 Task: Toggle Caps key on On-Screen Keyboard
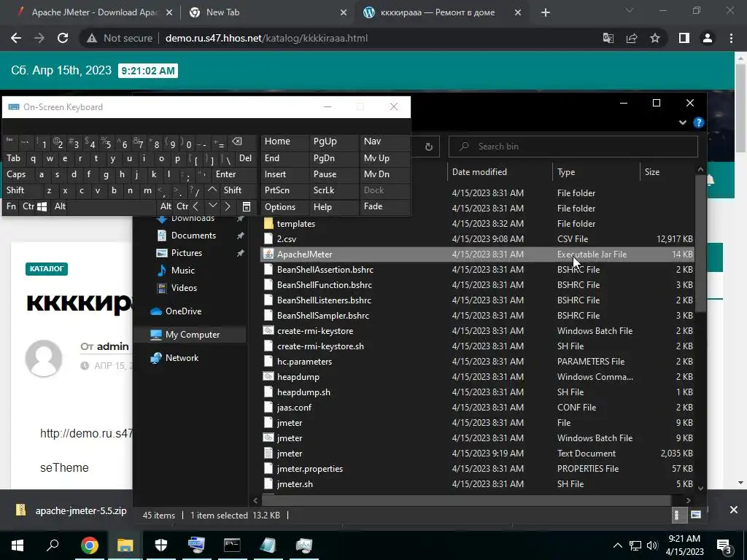click(x=16, y=174)
